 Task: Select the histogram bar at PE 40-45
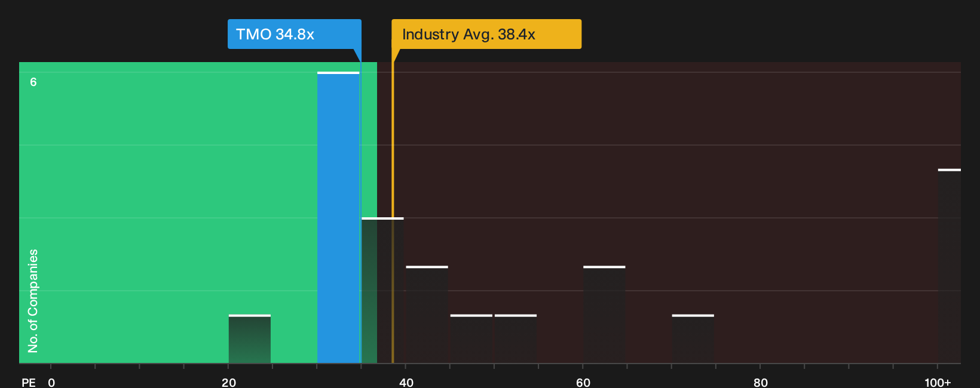point(427,315)
